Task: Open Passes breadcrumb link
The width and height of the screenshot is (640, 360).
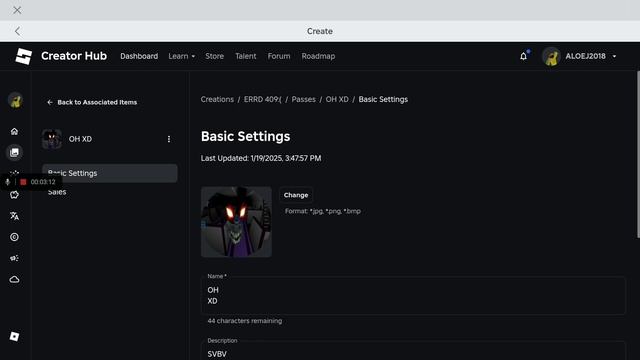Action: 304,99
